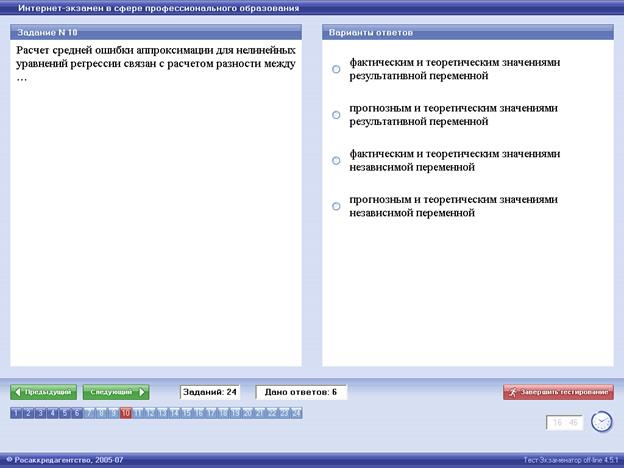This screenshot has height=468, width=624.
Task: Go to previous question with Предыдущий
Action: [x=43, y=392]
